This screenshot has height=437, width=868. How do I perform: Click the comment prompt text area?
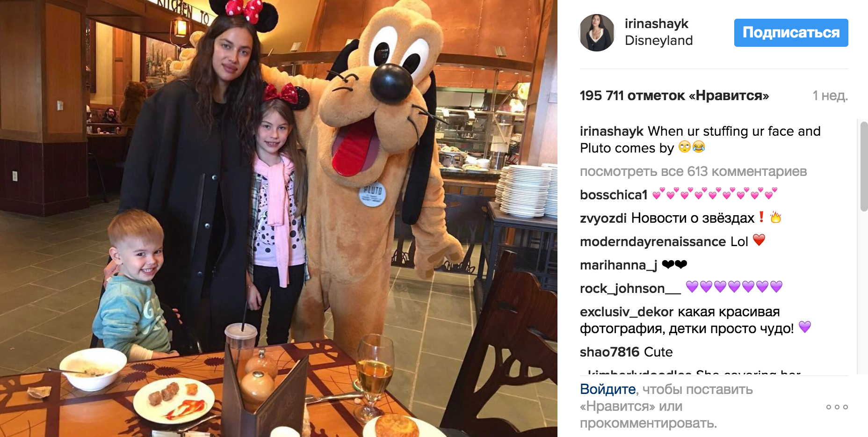point(666,406)
